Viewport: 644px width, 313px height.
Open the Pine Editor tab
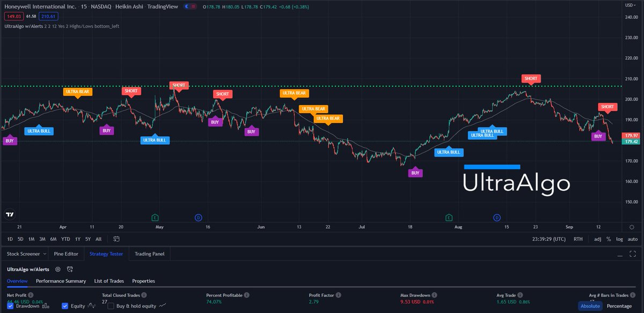pyautogui.click(x=67, y=254)
